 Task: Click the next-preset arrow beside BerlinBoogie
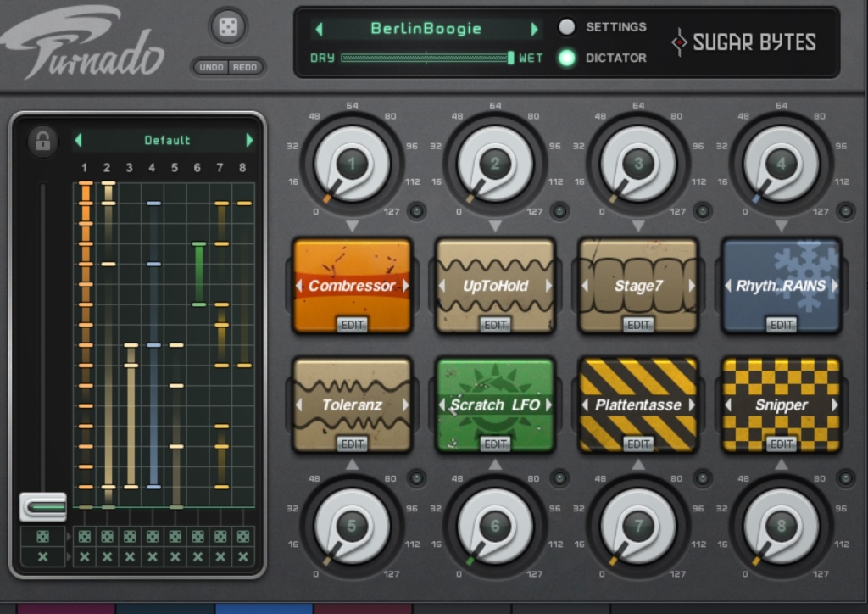[534, 28]
